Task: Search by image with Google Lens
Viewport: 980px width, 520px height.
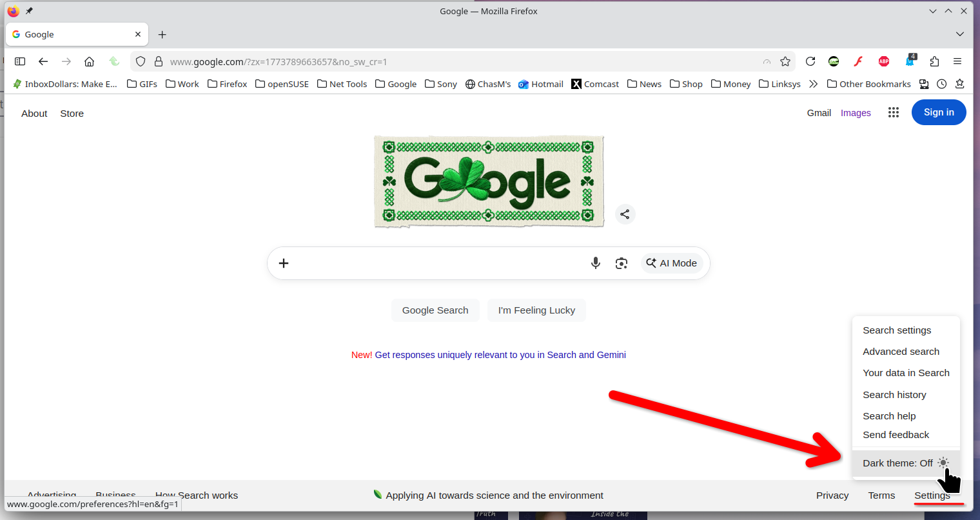Action: point(622,263)
